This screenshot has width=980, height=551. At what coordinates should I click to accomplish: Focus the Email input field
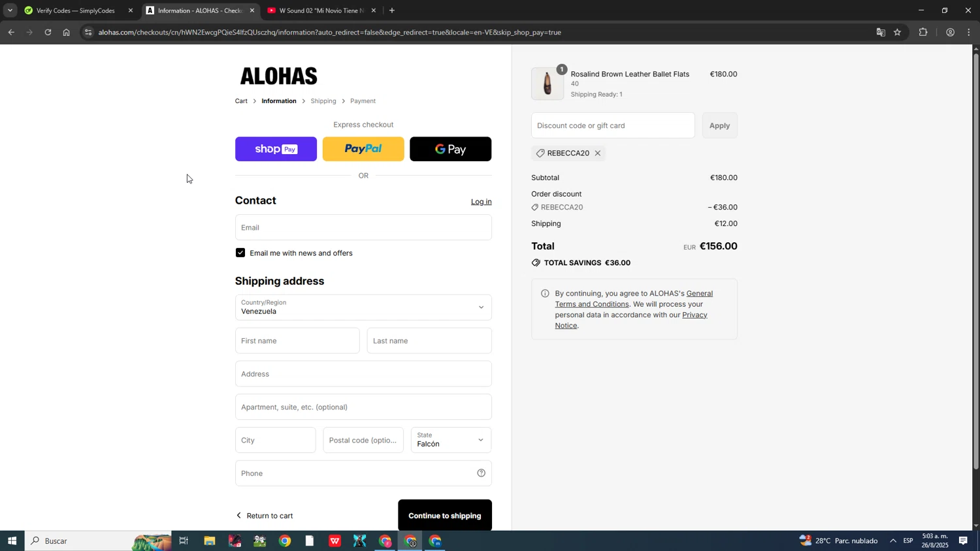pos(363,227)
